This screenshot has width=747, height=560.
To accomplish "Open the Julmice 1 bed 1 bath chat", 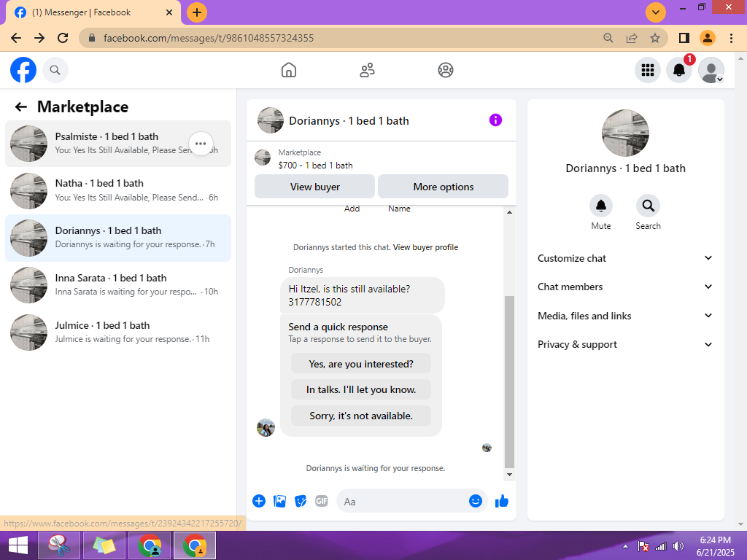I will [x=118, y=332].
